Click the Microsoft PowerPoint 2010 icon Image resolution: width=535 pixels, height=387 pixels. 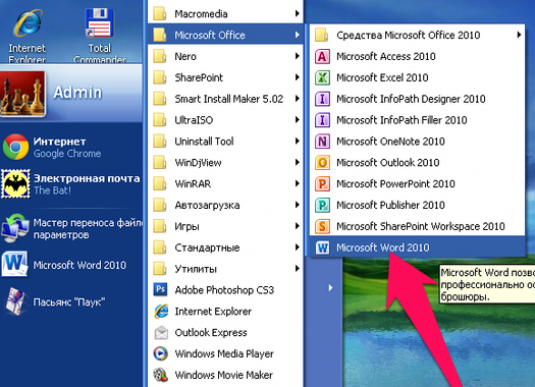coord(322,184)
